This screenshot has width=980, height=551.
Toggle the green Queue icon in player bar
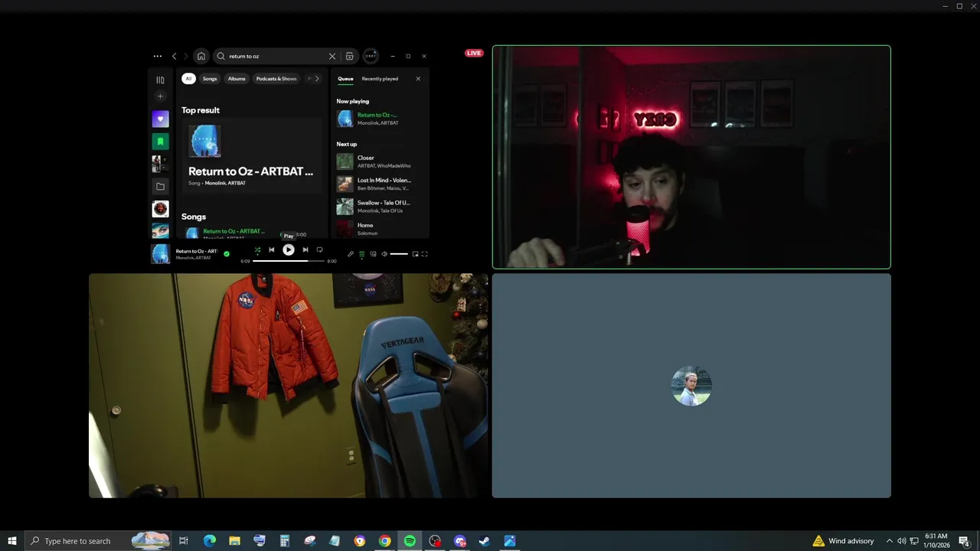362,254
